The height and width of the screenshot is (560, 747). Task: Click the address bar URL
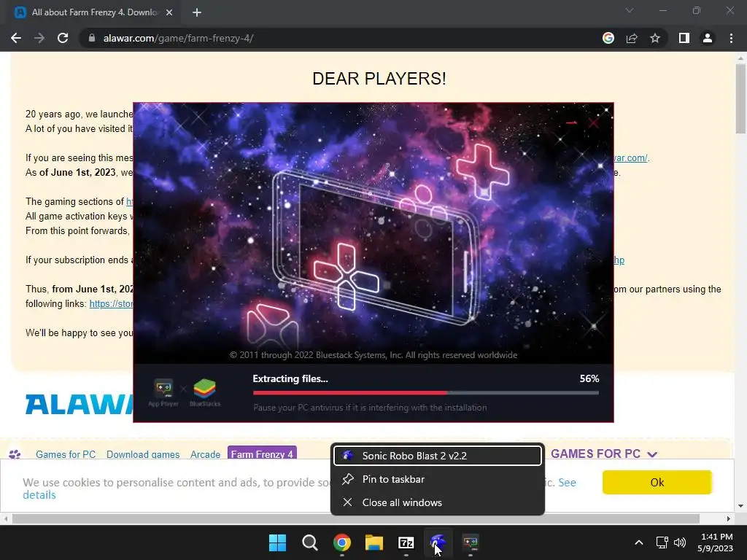178,38
